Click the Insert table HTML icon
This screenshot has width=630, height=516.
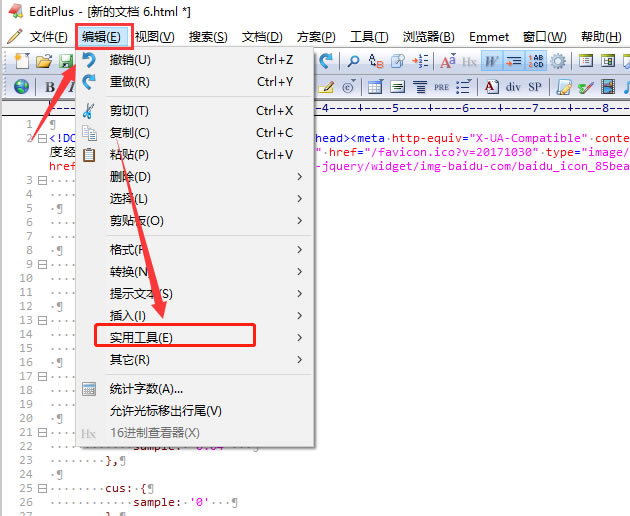(x=375, y=87)
